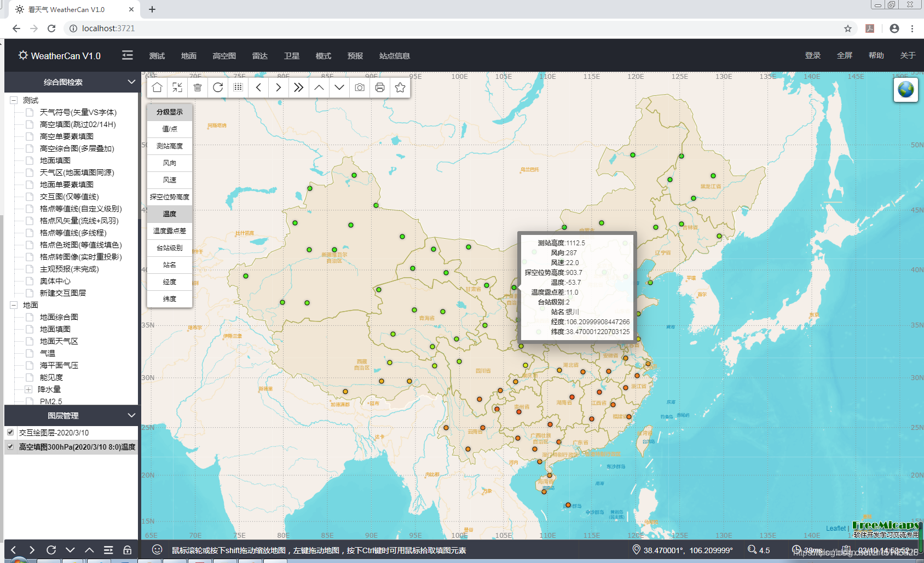The width and height of the screenshot is (924, 563).
Task: Add favorite with star icon
Action: [x=400, y=88]
